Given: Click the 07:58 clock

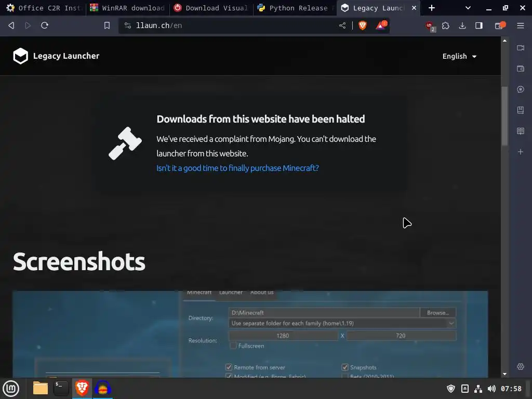Looking at the screenshot, I should tap(511, 389).
